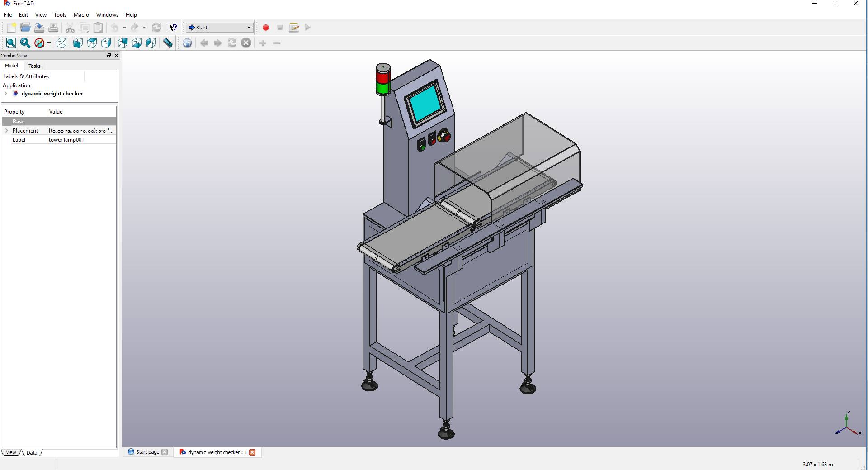
Task: Click the Label value tower lamp001
Action: point(81,140)
